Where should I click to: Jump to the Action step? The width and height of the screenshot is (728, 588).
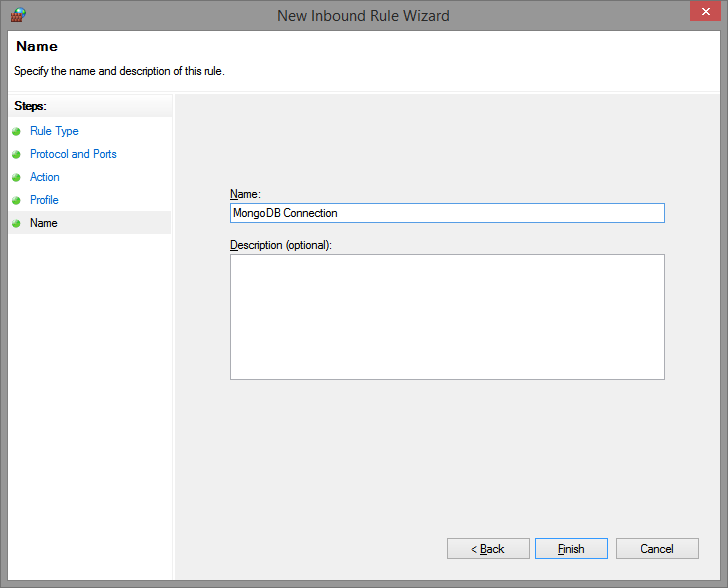tap(45, 177)
